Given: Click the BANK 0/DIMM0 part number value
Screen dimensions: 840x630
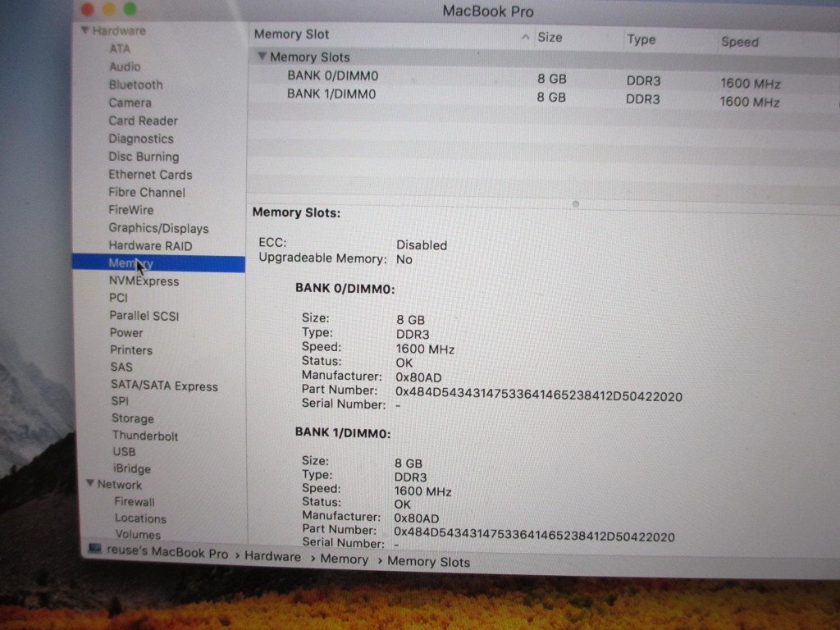Looking at the screenshot, I should coord(538,395).
